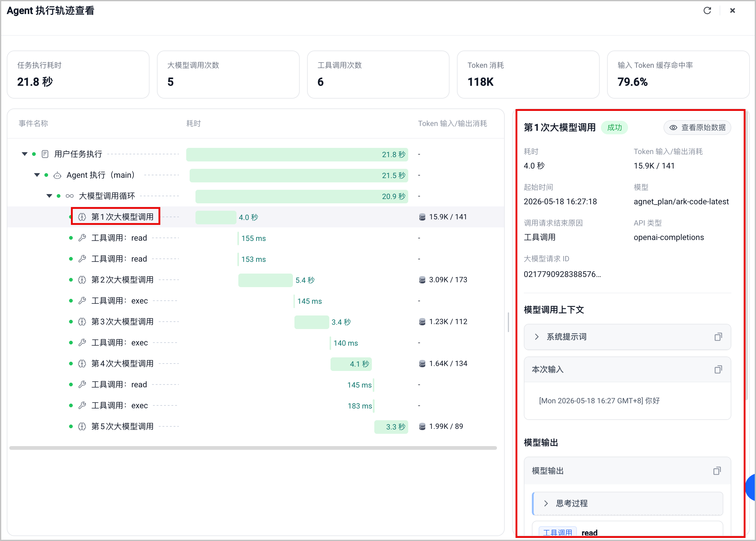View raw data with 查看原始数据 button
Screen dimensions: 756x541
click(x=697, y=128)
